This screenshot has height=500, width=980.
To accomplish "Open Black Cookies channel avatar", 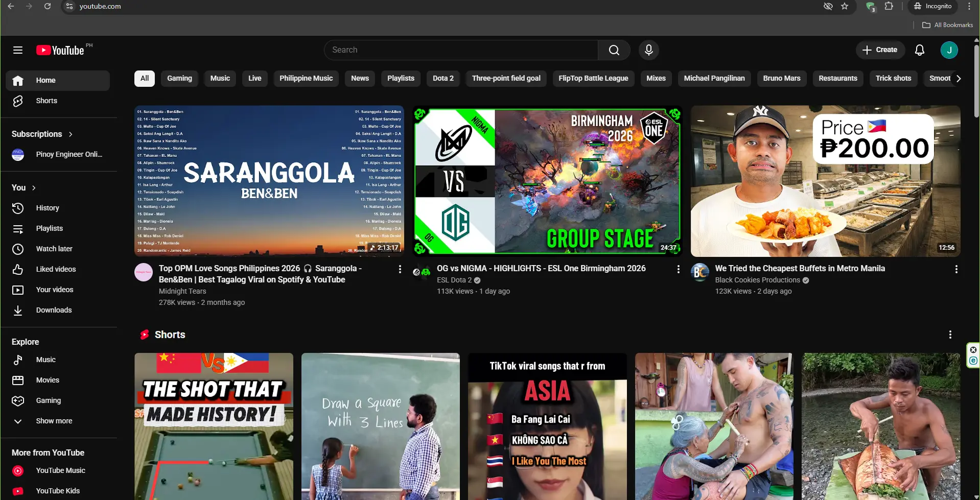I will click(699, 272).
